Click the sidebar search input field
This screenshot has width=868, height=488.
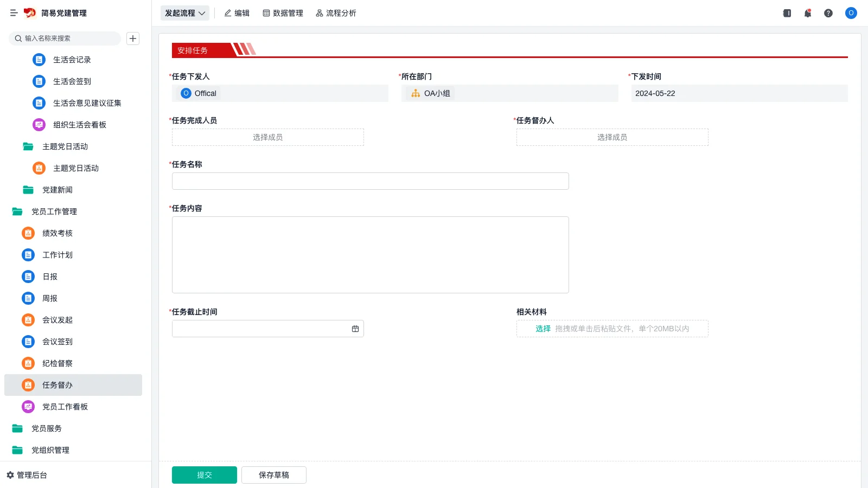click(65, 38)
